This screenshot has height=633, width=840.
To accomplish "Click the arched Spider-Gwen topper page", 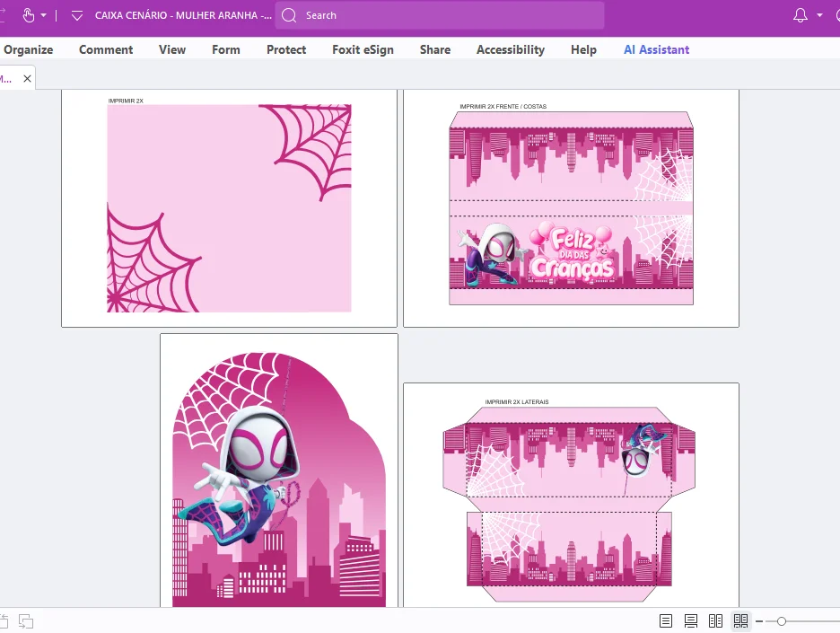I will tap(279, 470).
